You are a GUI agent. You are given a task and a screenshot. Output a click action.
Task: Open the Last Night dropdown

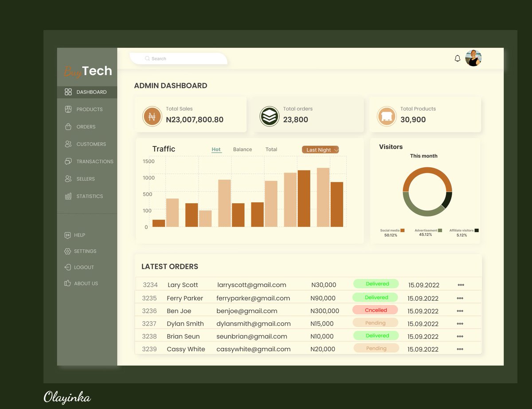320,149
